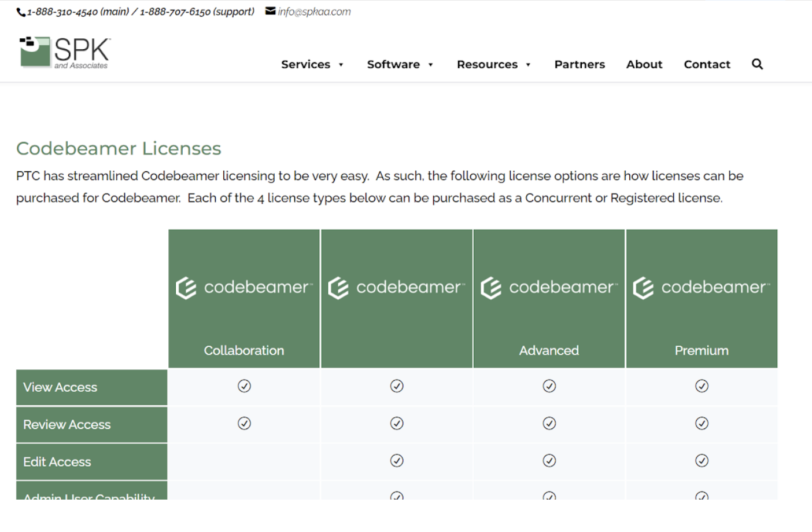Click the Review Access row label
The width and height of the screenshot is (812, 532).
[67, 424]
